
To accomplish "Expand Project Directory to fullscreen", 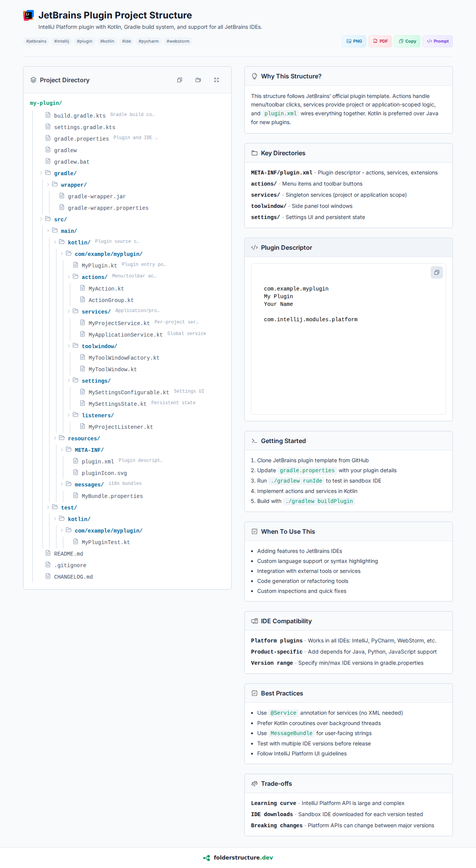I will [x=217, y=80].
